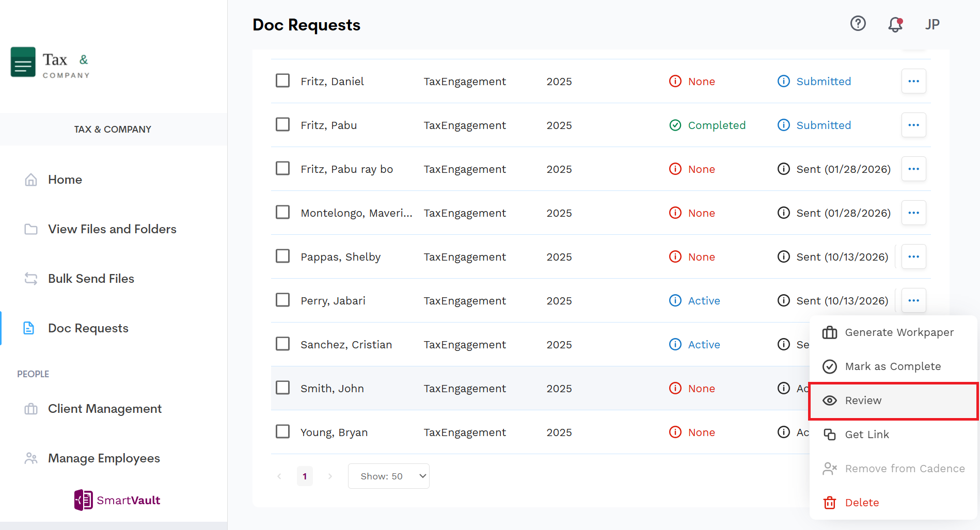Open more options for Montelongo row

click(913, 213)
